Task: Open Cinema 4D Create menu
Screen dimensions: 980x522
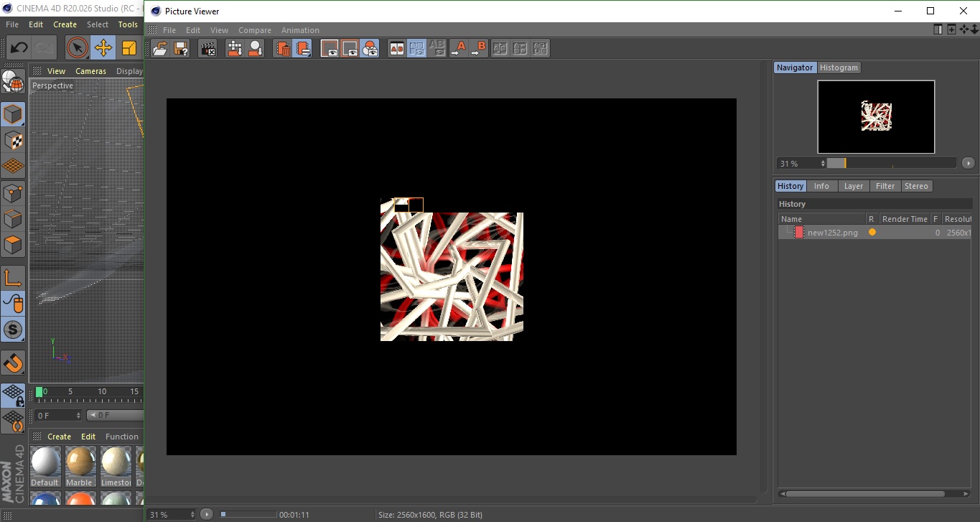Action: (65, 24)
